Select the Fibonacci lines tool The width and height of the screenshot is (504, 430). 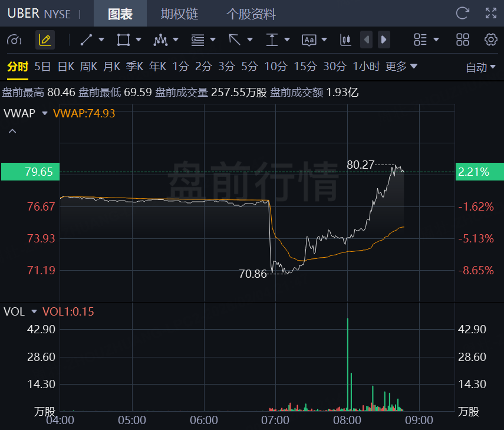pyautogui.click(x=197, y=40)
